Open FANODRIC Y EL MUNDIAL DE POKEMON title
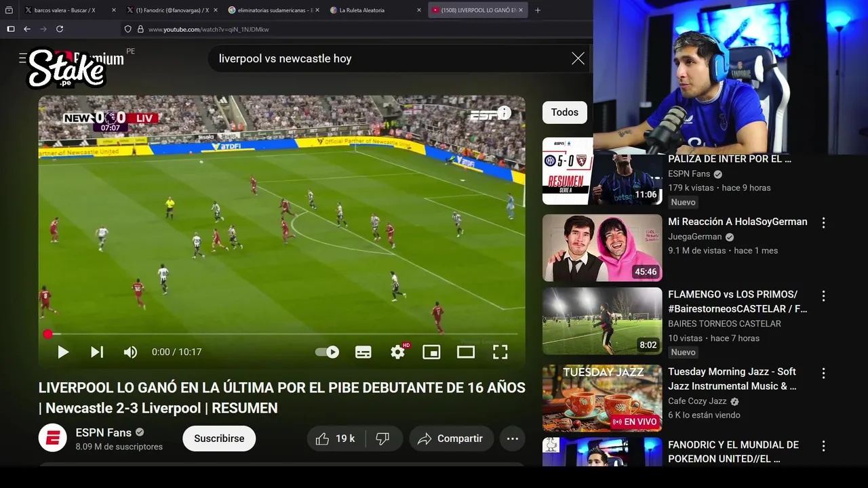This screenshot has height=488, width=868. click(733, 452)
